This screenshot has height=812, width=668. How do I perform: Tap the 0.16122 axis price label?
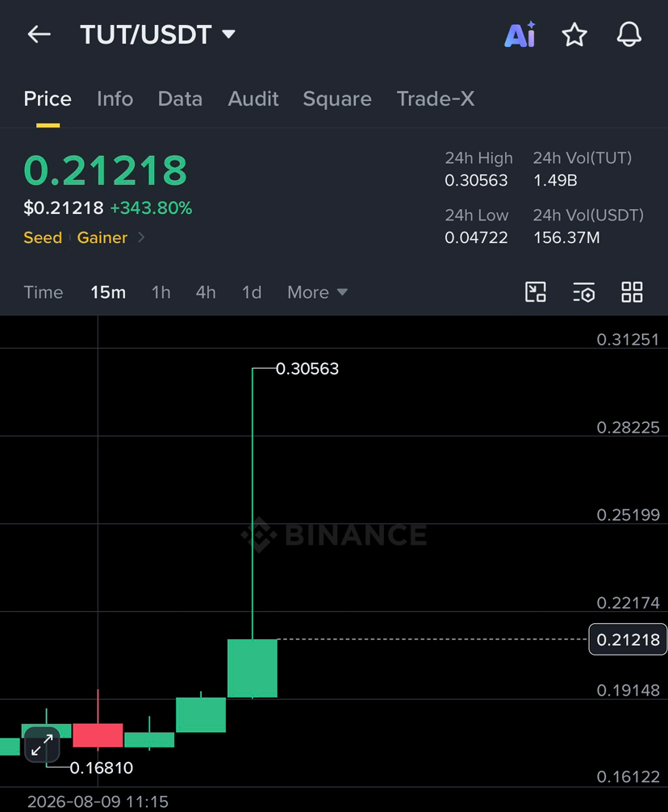(x=628, y=776)
